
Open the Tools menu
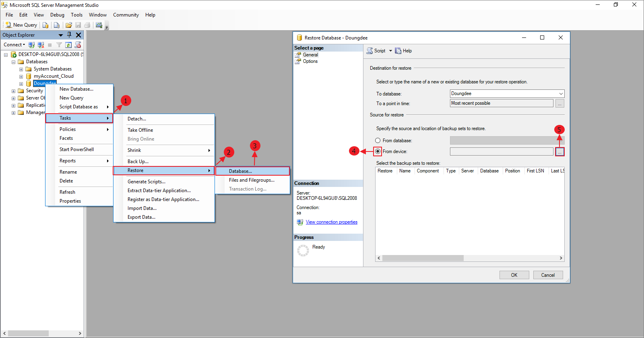[x=76, y=15]
